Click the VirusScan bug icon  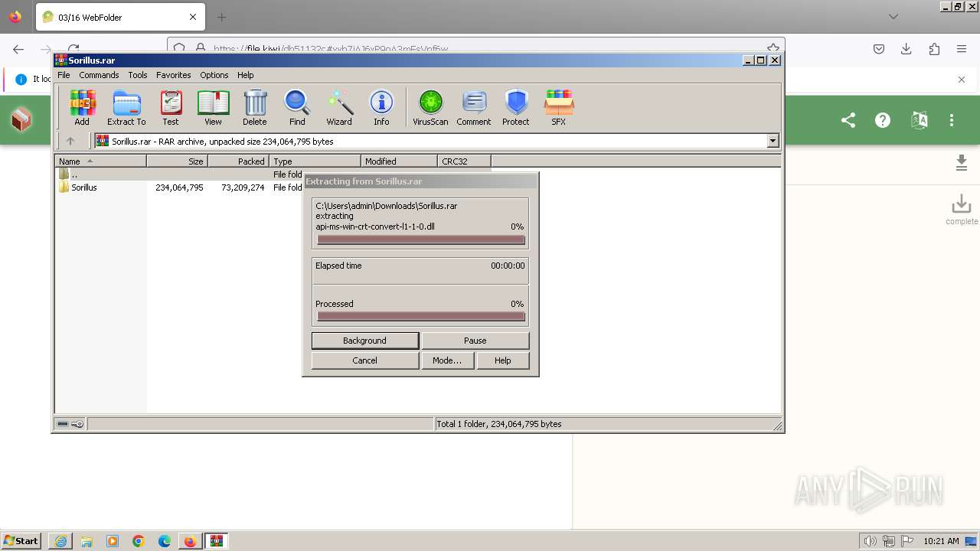click(x=430, y=107)
